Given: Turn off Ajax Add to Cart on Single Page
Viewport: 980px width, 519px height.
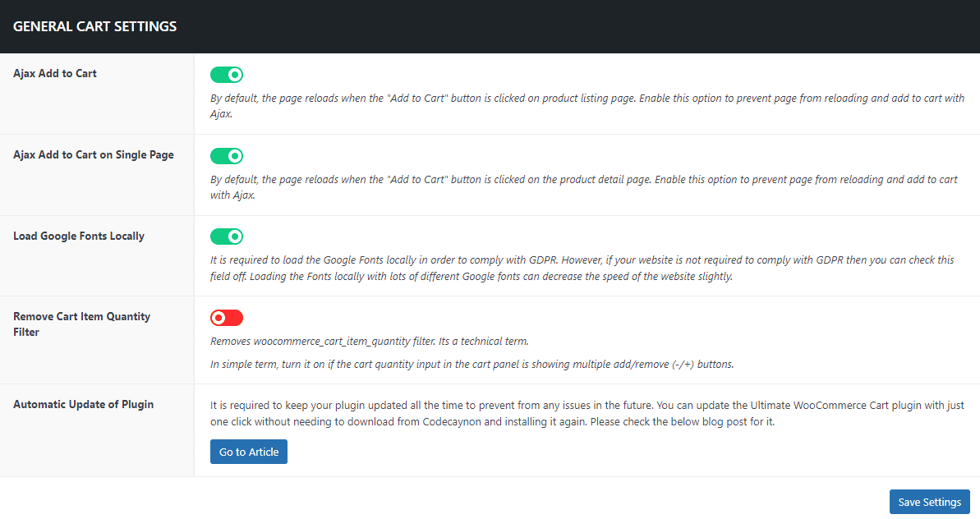Looking at the screenshot, I should [226, 156].
